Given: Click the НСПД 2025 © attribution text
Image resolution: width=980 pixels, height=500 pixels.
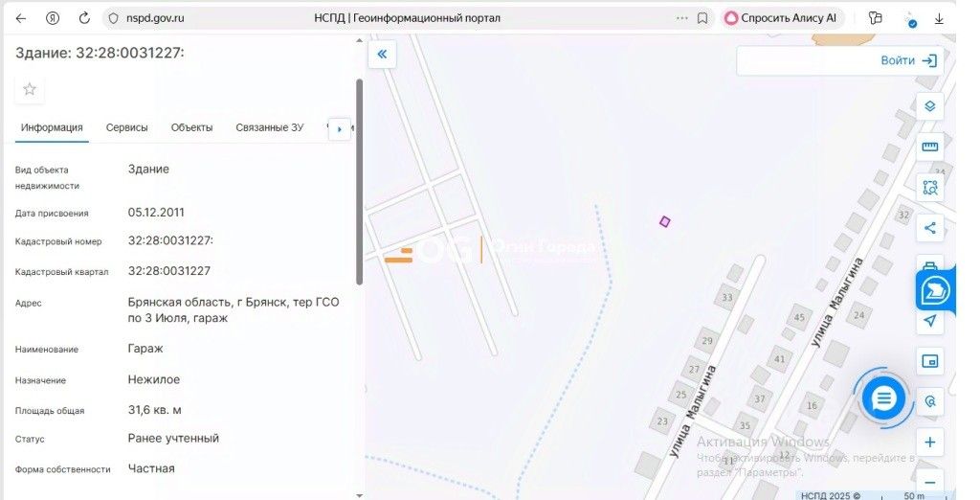Looking at the screenshot, I should [x=830, y=495].
